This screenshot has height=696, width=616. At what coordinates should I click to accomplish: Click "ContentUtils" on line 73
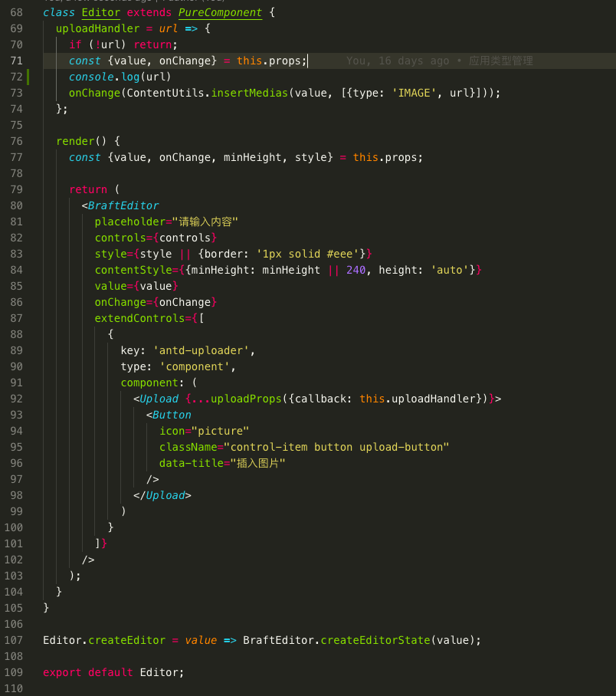pyautogui.click(x=165, y=93)
